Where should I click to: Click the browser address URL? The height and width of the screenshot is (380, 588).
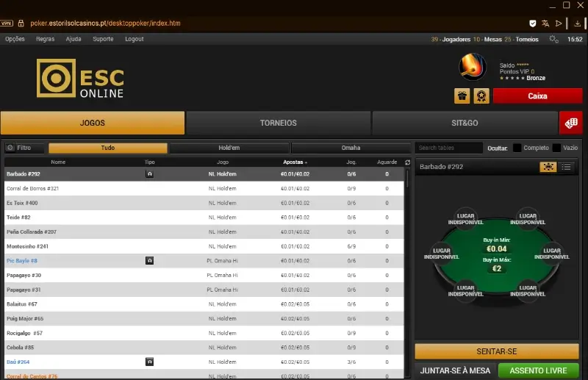click(105, 24)
